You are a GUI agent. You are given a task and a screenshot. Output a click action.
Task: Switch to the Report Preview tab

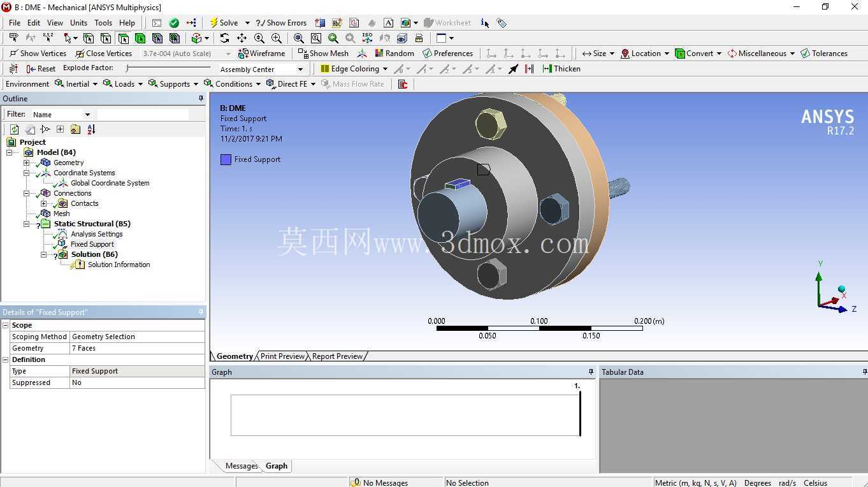(x=337, y=356)
